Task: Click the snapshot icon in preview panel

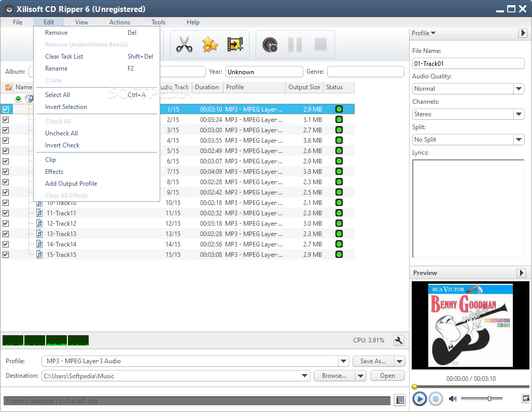Action: point(526,399)
